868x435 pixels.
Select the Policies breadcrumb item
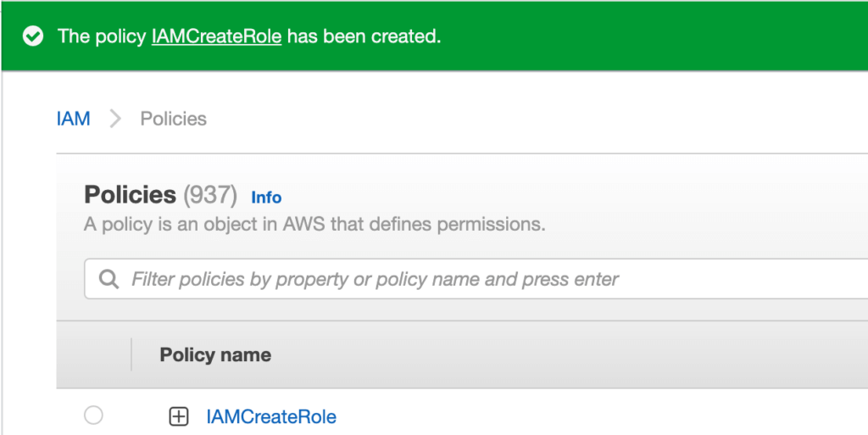coord(173,119)
